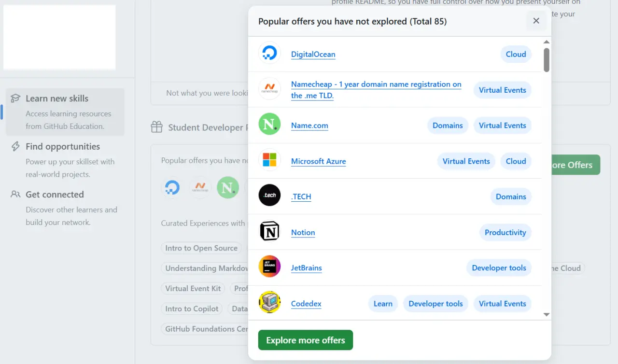Screen dimensions: 618x364
Task: Click the offers list scrollbar thumb
Action: coord(547,59)
